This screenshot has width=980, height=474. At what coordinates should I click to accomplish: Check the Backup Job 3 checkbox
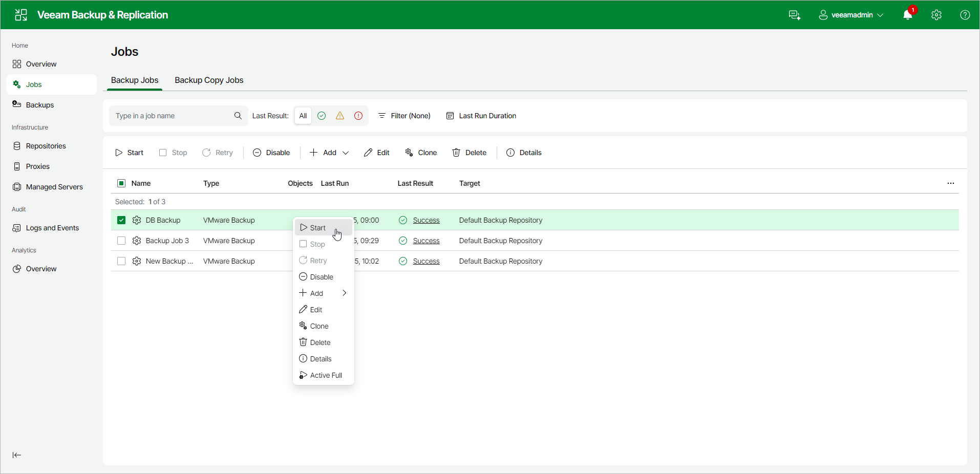[121, 241]
